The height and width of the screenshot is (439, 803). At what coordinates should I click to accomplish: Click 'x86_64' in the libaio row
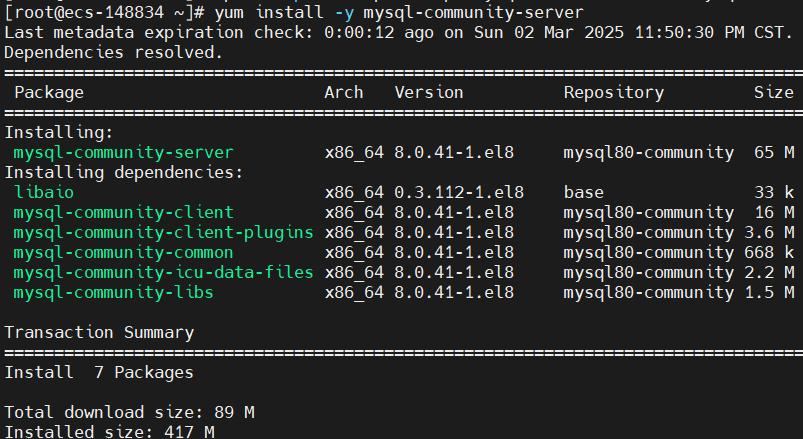click(354, 193)
